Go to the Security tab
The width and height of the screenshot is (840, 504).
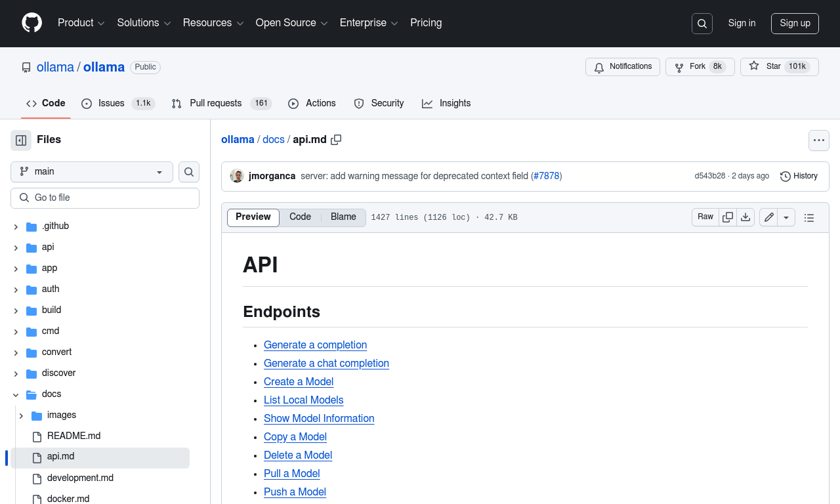click(379, 103)
